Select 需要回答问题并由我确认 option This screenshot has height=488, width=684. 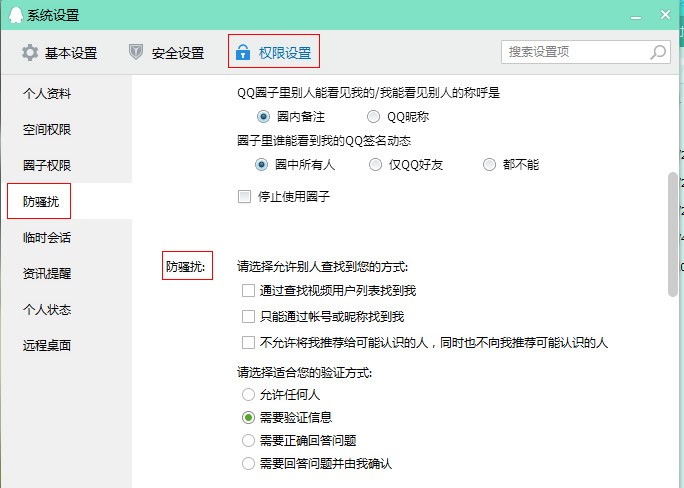(x=248, y=464)
